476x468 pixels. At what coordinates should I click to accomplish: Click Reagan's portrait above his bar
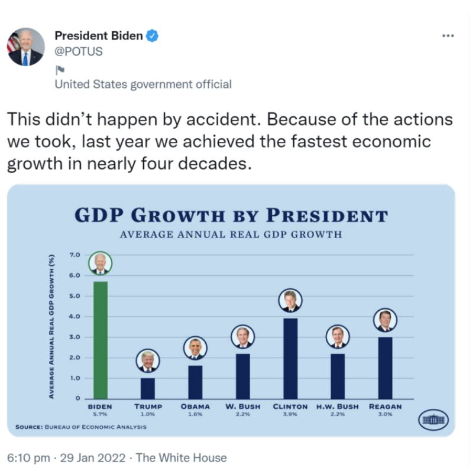click(385, 320)
